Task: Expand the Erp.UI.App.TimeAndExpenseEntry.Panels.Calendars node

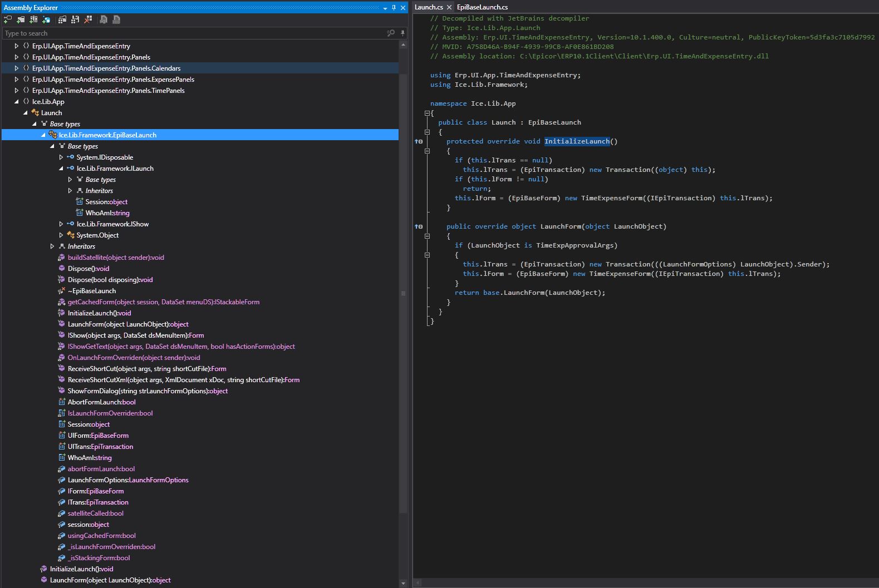Action: pyautogui.click(x=17, y=68)
